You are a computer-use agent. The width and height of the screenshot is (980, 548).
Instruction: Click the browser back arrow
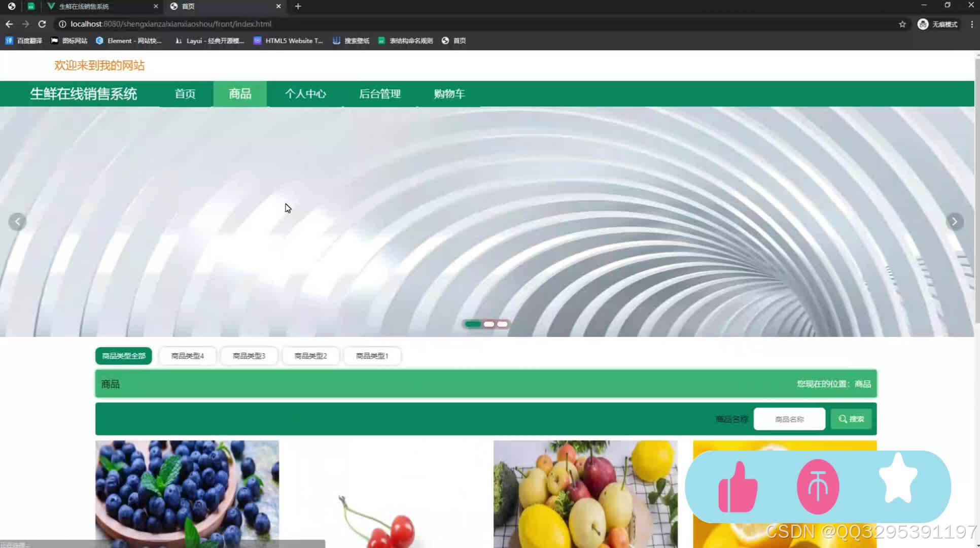9,24
